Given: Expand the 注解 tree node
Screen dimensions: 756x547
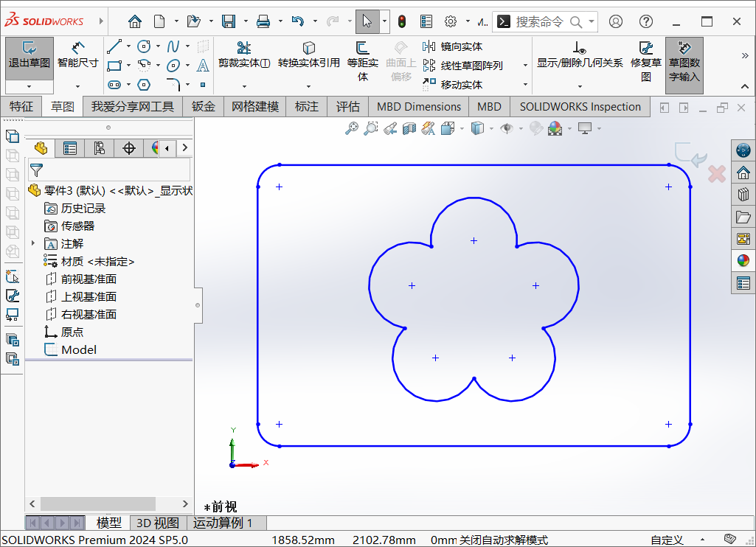Looking at the screenshot, I should click(x=32, y=243).
